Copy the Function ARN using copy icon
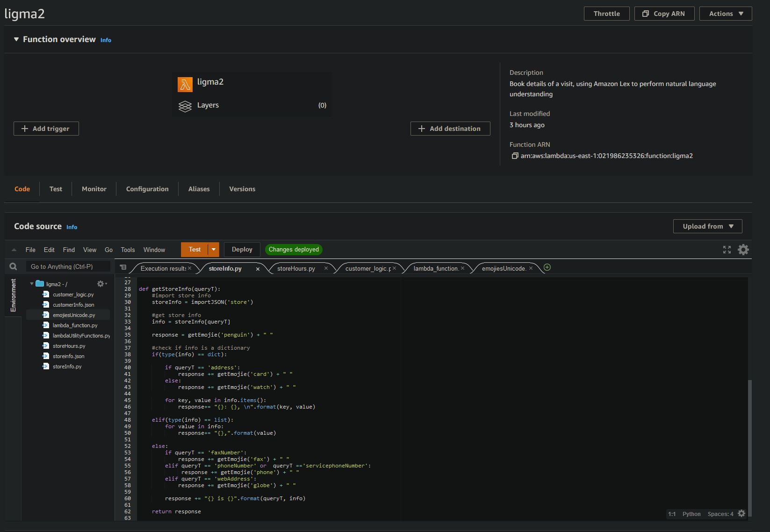 (x=514, y=156)
